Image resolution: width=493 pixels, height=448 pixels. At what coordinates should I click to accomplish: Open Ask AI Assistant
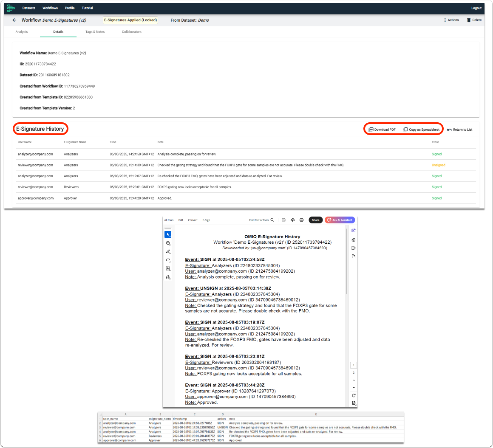coord(340,220)
